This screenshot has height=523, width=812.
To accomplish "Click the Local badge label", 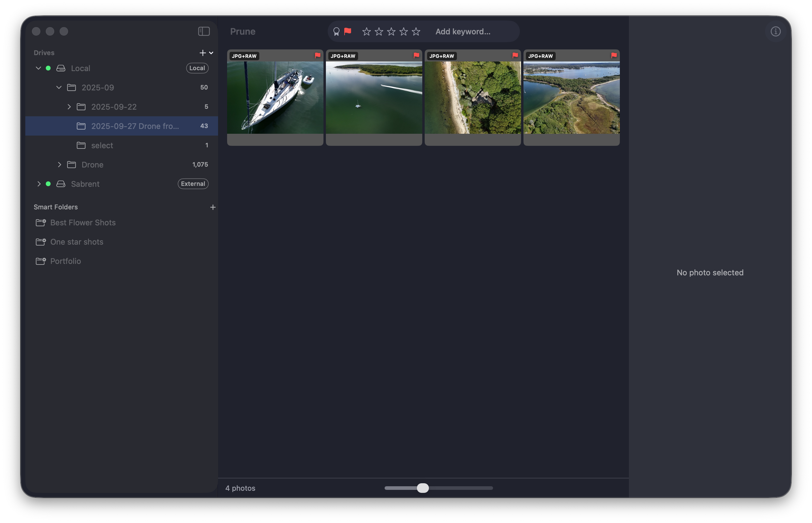I will (197, 68).
